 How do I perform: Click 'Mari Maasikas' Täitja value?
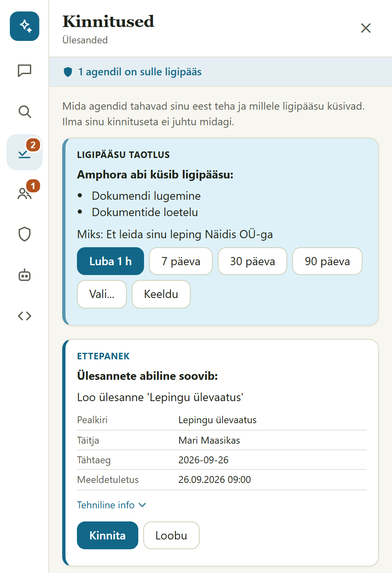point(209,440)
